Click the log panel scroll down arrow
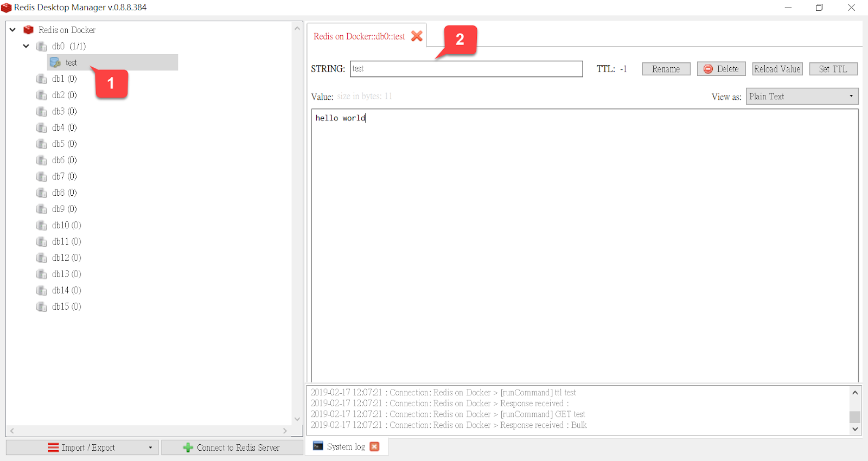This screenshot has width=868, height=461. pos(855,429)
